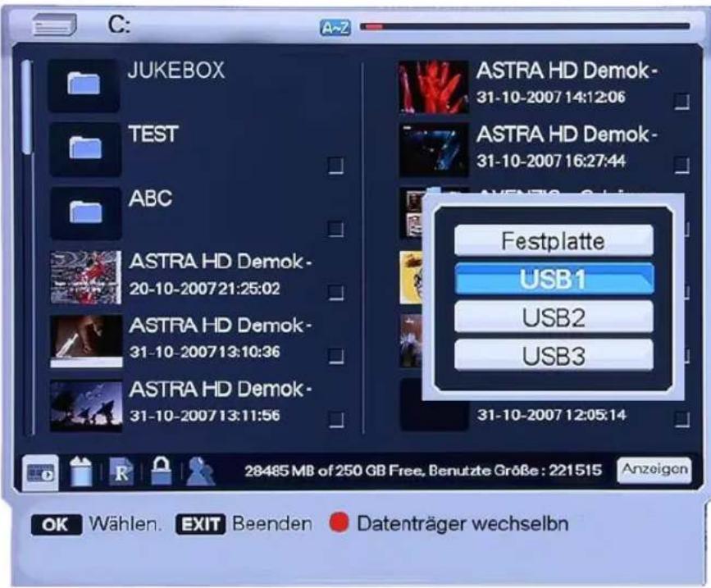This screenshot has height=588, width=711.
Task: Tick checkbox for recording dated 31-10-2007 16:27:44
Action: (x=681, y=166)
